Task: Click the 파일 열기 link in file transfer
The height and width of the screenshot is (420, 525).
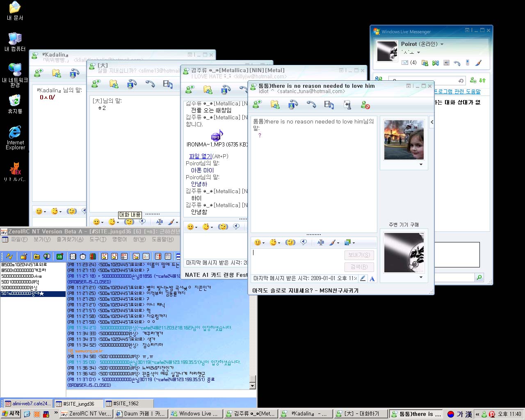Action: 200,156
